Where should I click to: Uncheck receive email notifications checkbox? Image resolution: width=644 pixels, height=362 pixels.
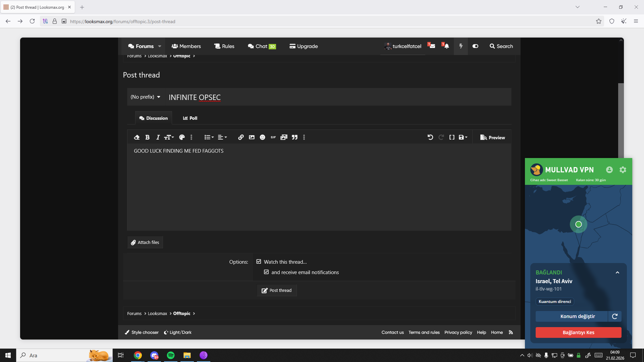tap(266, 272)
